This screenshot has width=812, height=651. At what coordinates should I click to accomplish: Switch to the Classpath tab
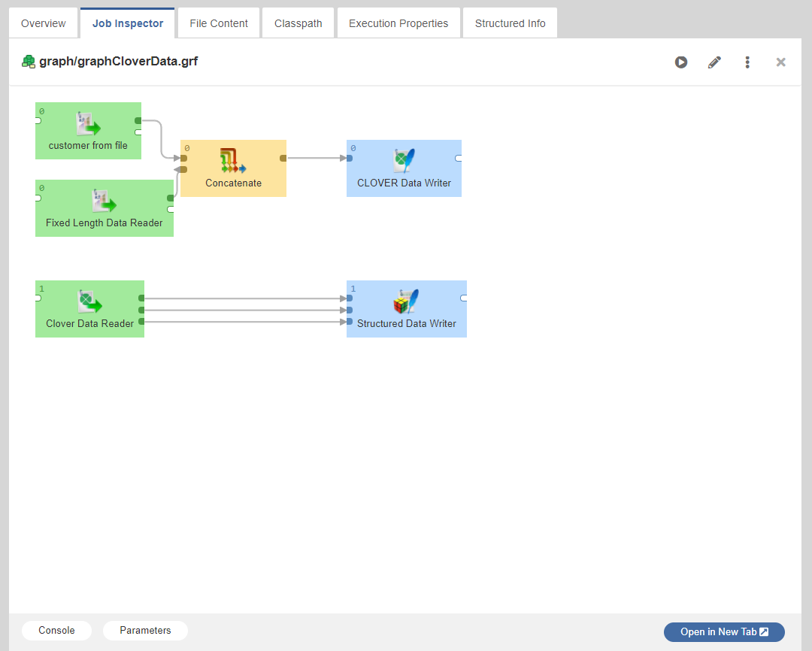pyautogui.click(x=298, y=23)
